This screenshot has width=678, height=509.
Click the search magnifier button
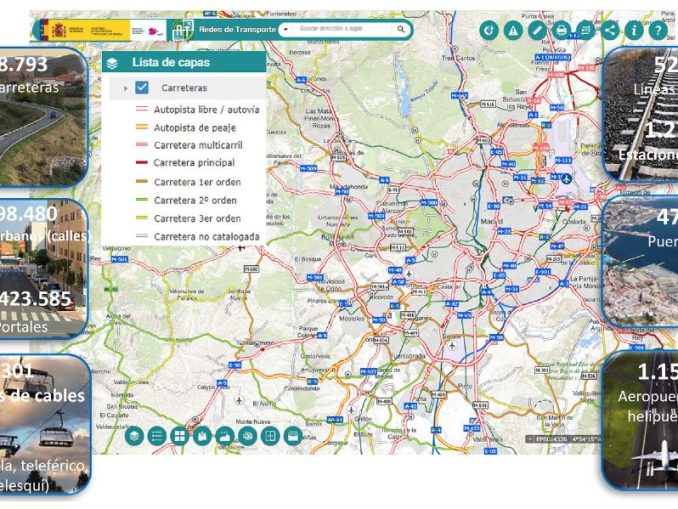(401, 30)
